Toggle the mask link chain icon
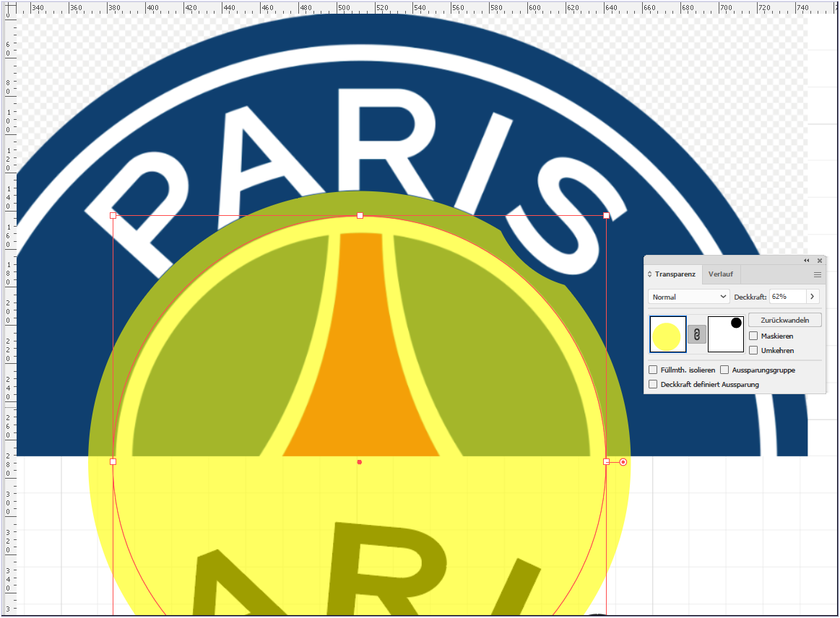The image size is (840, 618). coord(696,335)
